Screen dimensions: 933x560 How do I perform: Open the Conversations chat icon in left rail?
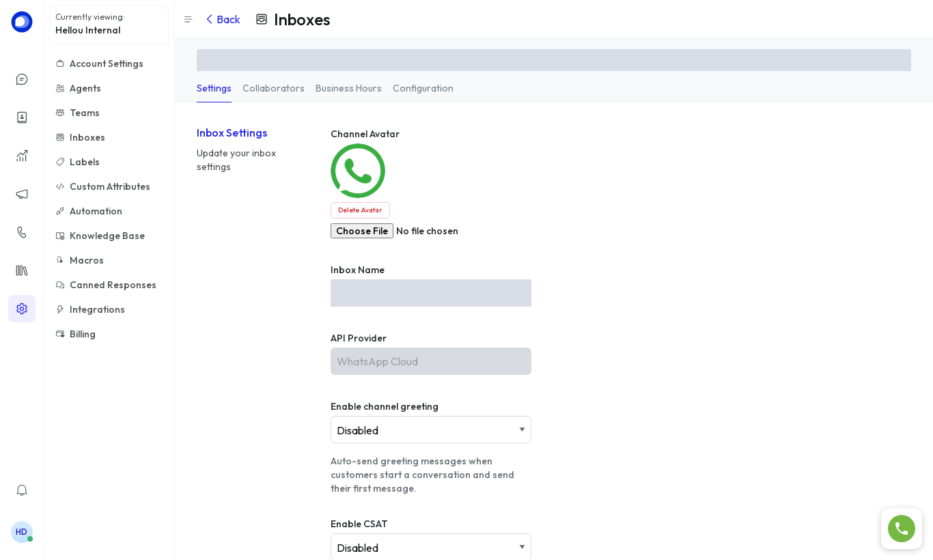22,79
